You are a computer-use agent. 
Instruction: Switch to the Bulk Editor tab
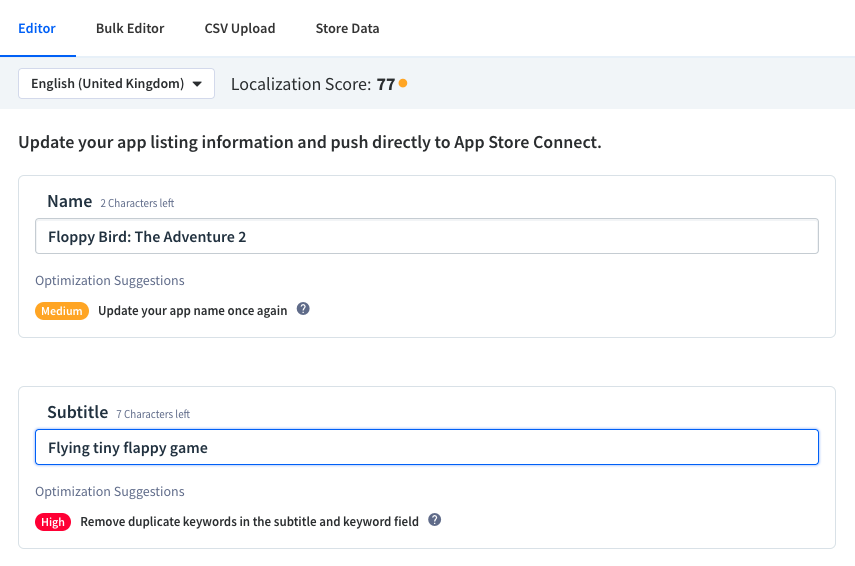(130, 28)
